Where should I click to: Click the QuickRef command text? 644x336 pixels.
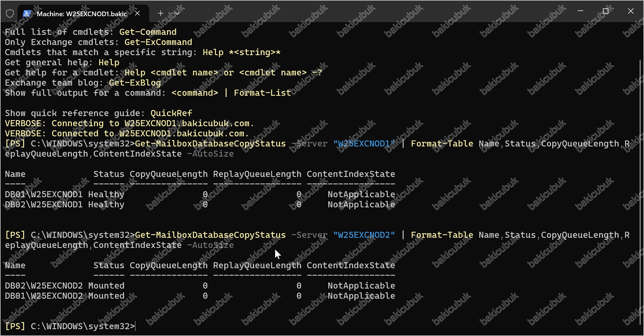click(171, 113)
